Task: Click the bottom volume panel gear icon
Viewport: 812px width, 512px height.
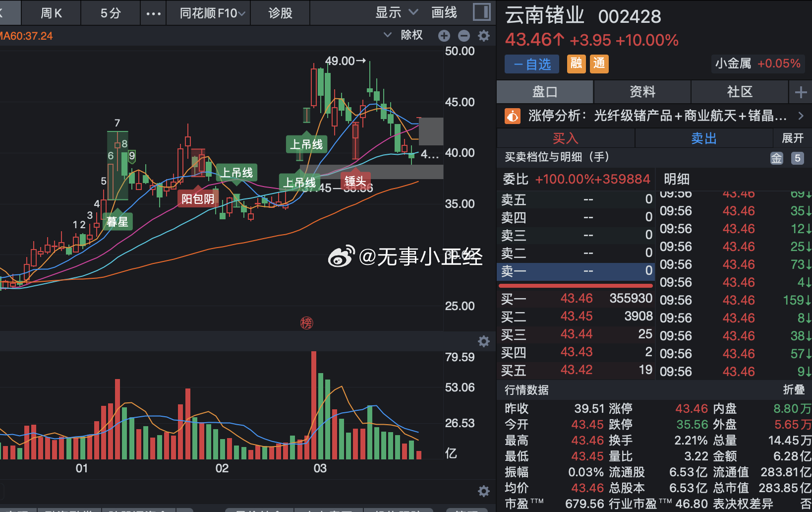Action: [x=484, y=491]
